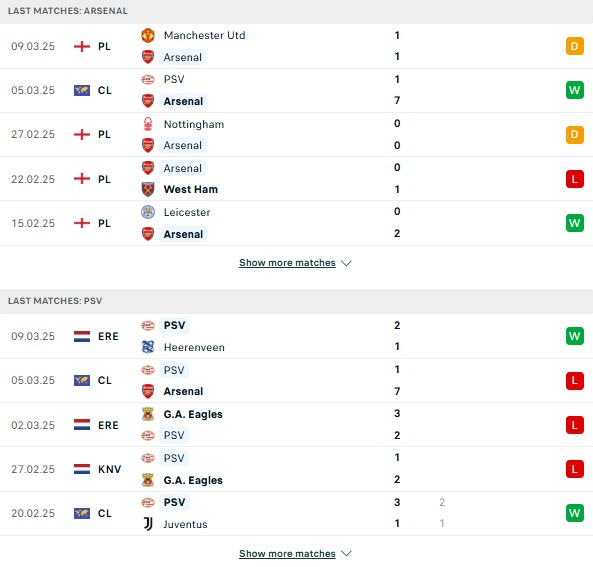This screenshot has height=567, width=593.
Task: Expand Show more matches under PSV
Action: (x=287, y=553)
